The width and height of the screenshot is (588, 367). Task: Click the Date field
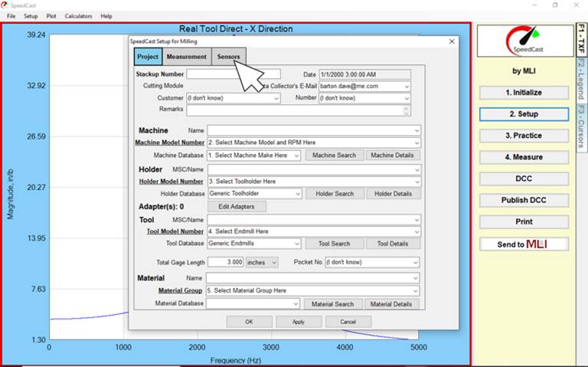365,74
